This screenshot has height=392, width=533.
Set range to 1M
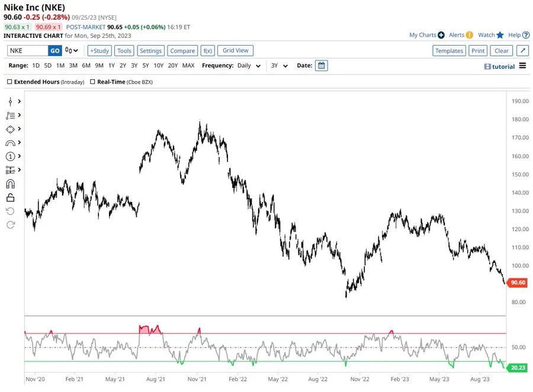click(x=60, y=66)
